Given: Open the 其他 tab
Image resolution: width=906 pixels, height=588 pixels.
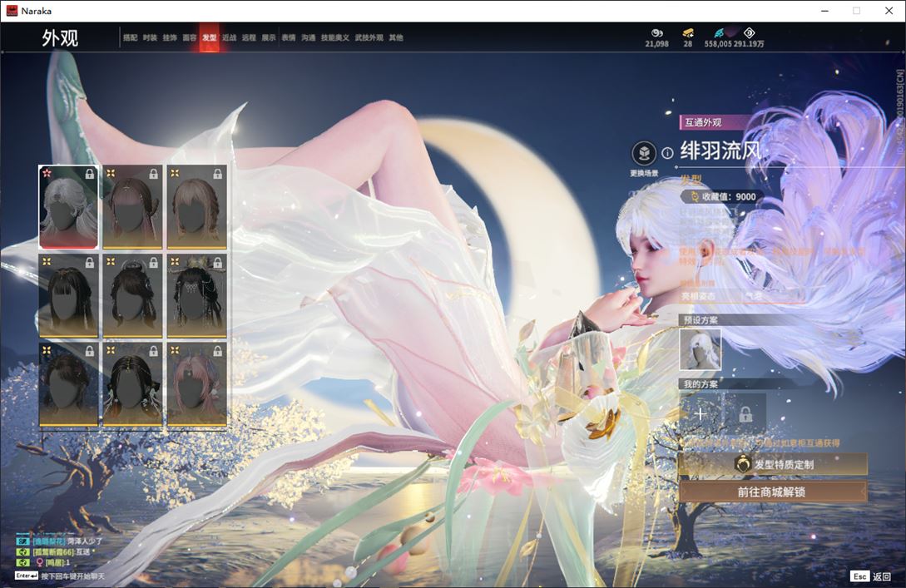Looking at the screenshot, I should 396,37.
